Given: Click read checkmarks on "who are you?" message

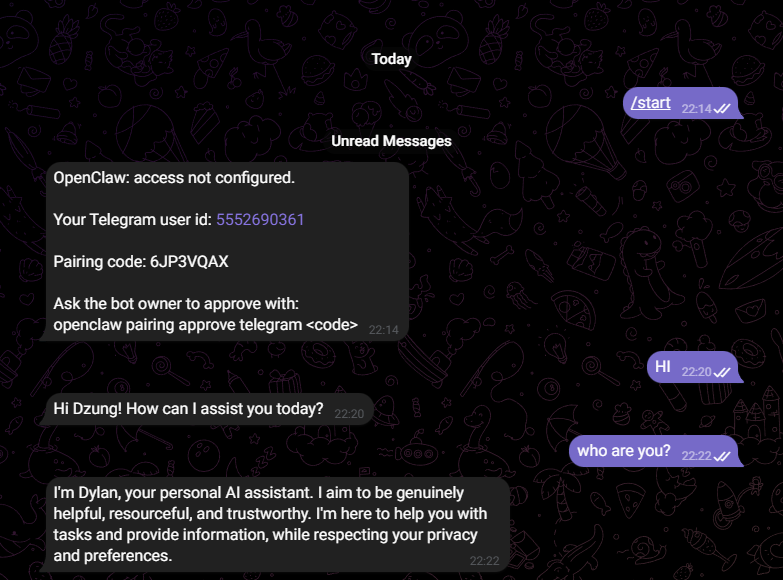Looking at the screenshot, I should coord(722,456).
